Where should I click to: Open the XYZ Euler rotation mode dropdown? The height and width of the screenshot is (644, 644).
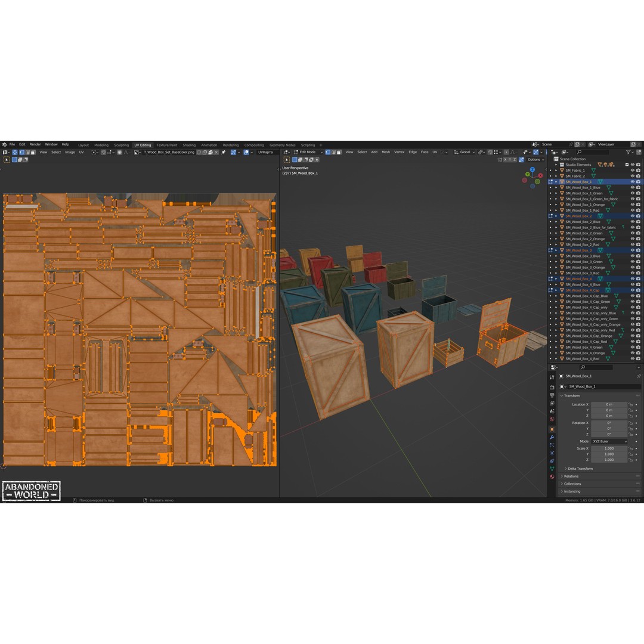(609, 441)
